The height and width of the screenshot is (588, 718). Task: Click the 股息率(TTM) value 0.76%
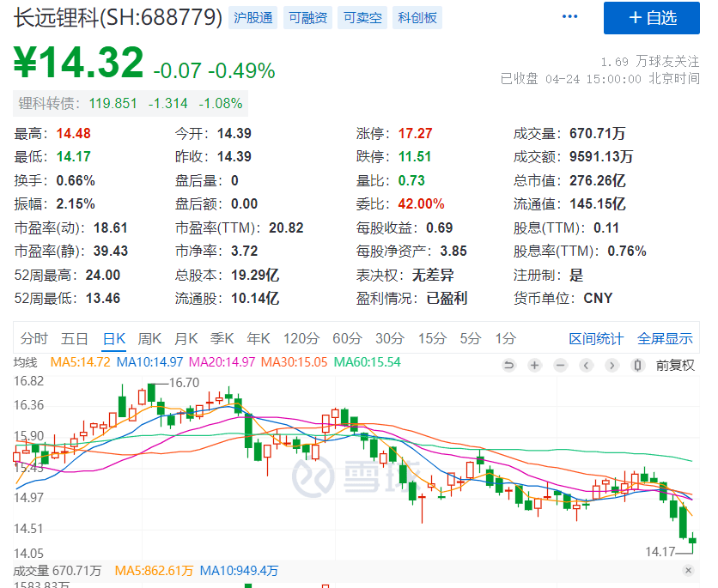pos(627,252)
